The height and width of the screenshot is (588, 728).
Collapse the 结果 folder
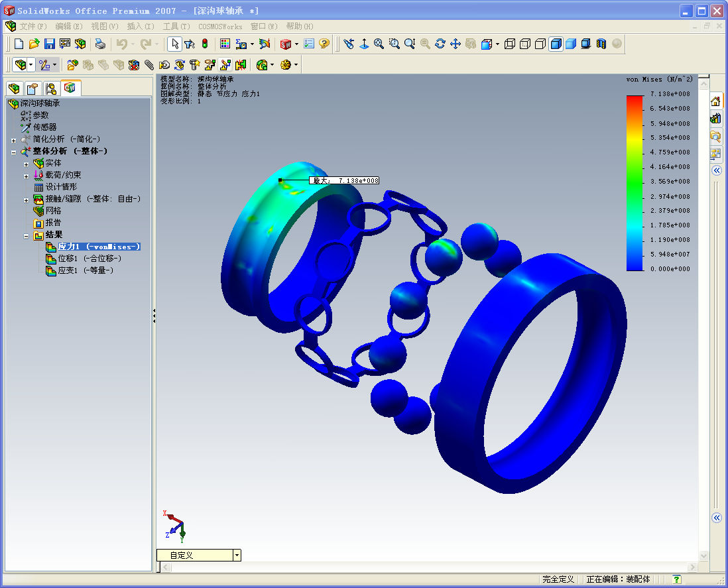pyautogui.click(x=26, y=236)
